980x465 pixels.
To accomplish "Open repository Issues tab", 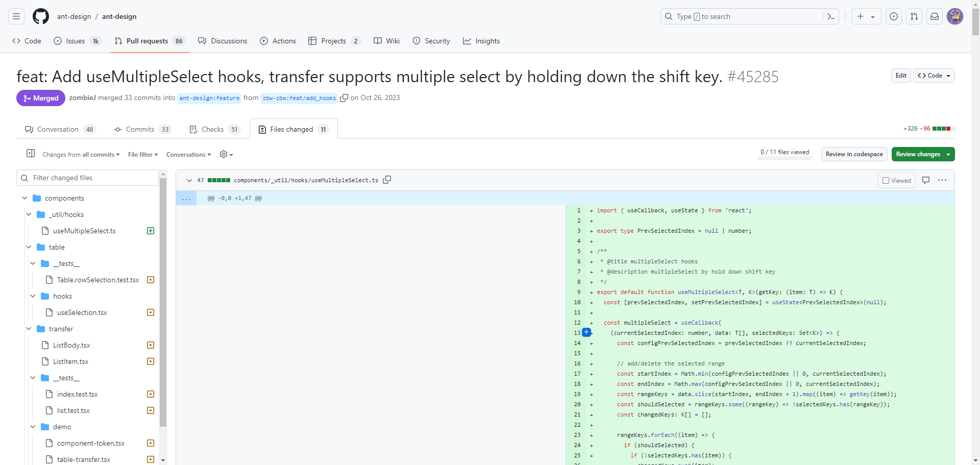I will tap(77, 41).
